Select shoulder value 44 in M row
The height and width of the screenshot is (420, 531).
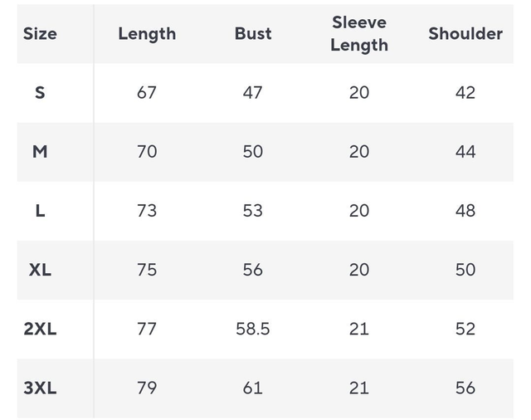click(465, 152)
